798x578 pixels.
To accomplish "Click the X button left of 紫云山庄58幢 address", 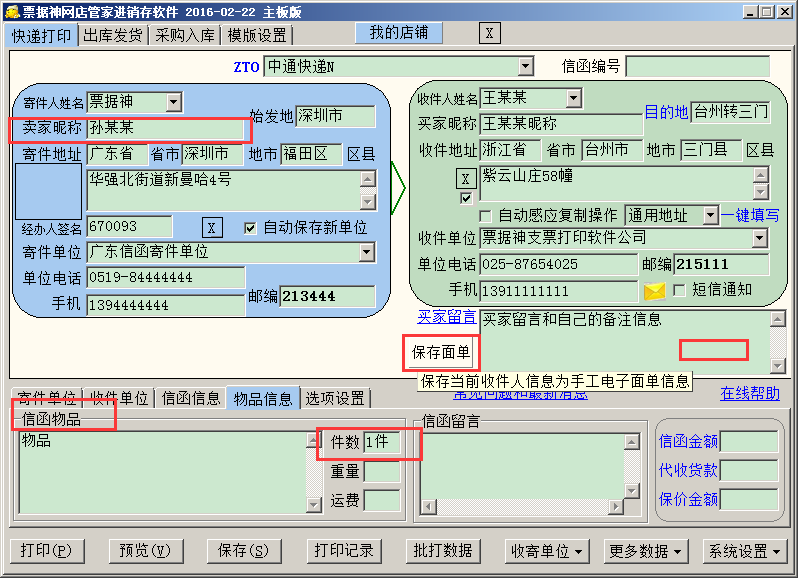I will point(465,179).
